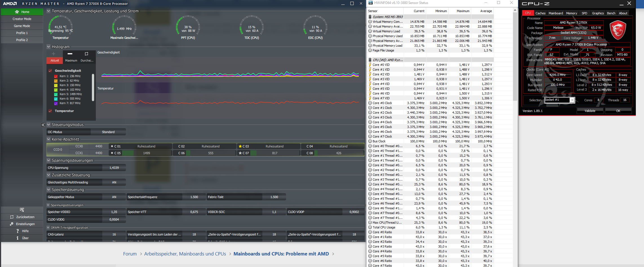Click the dot marker on core C 01
Image resolution: width=644 pixels, height=267 pixels.
pos(112,146)
